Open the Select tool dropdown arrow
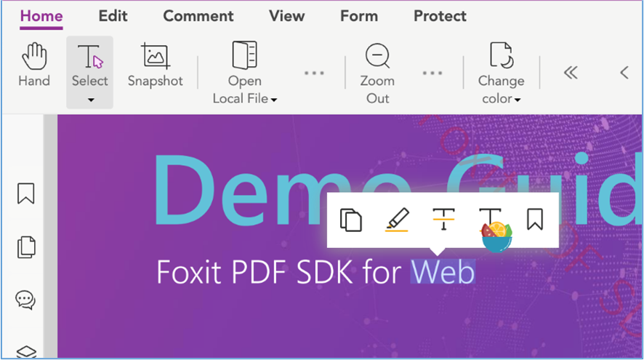Image resolution: width=644 pixels, height=360 pixels. point(91,100)
